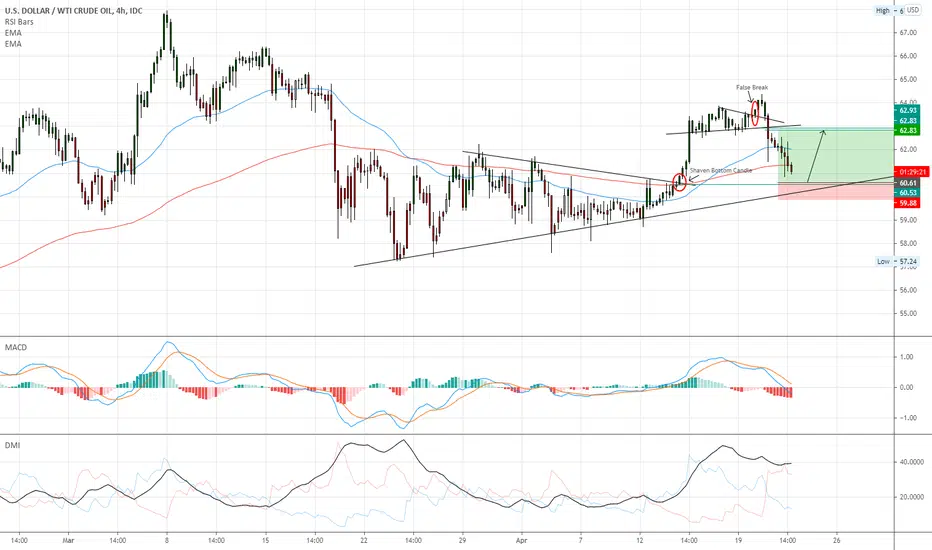Open the USD currency selector

[912, 10]
